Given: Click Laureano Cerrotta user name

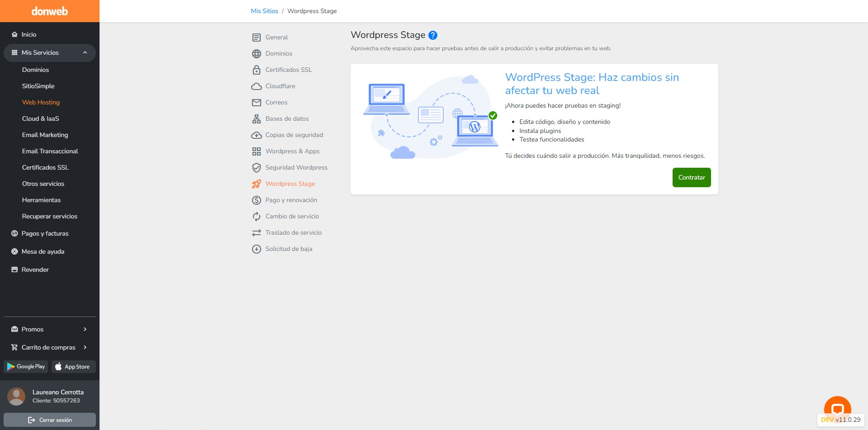Looking at the screenshot, I should (x=58, y=392).
